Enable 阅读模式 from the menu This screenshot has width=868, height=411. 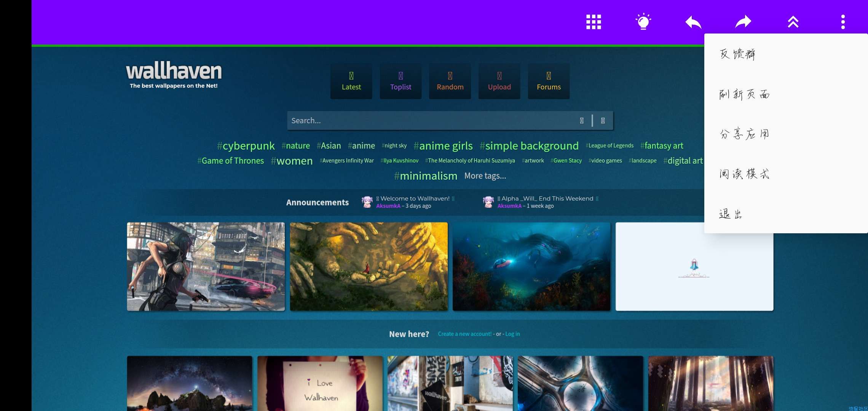click(786, 174)
